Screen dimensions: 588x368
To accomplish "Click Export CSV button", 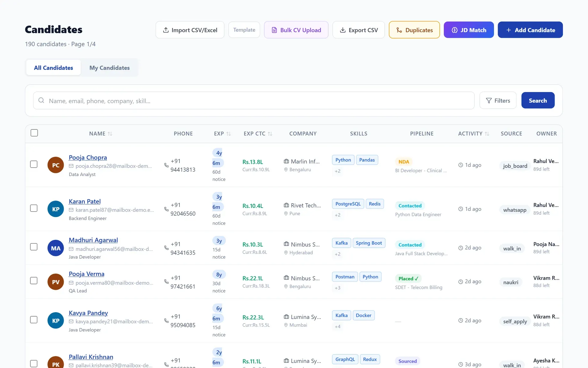I will click(359, 30).
